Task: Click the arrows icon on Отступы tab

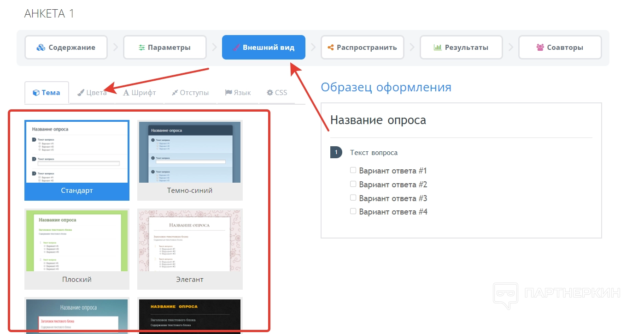Action: pos(175,93)
